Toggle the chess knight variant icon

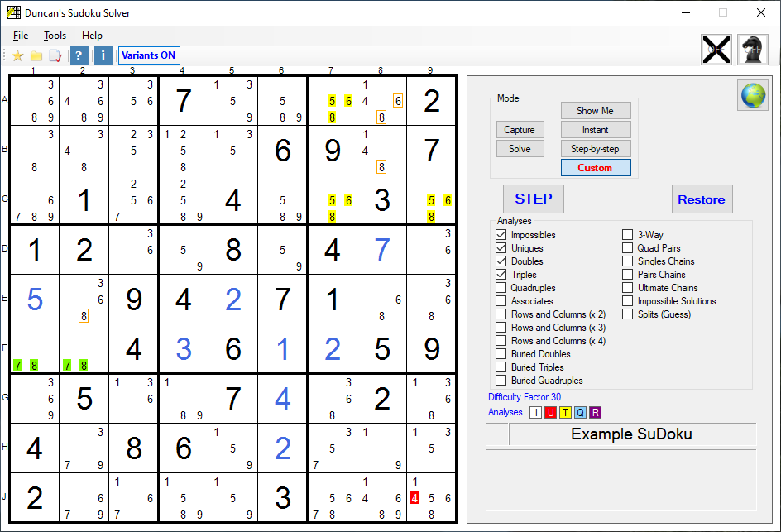pos(752,50)
